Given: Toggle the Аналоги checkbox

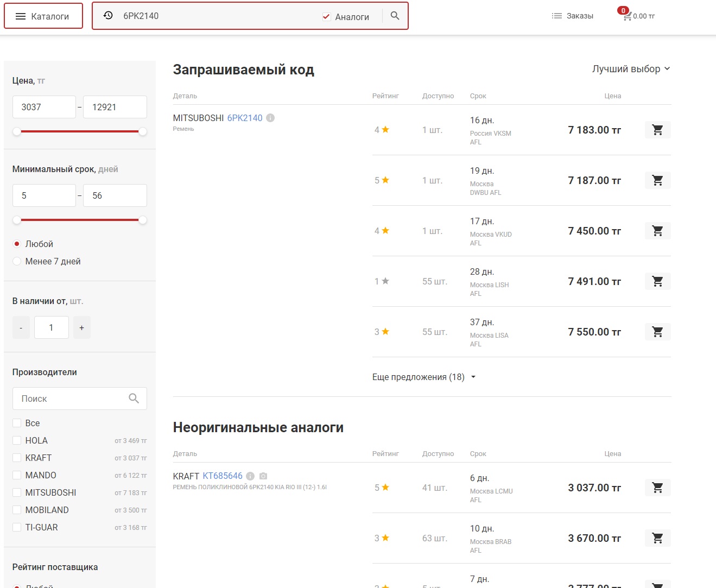Looking at the screenshot, I should click(327, 17).
